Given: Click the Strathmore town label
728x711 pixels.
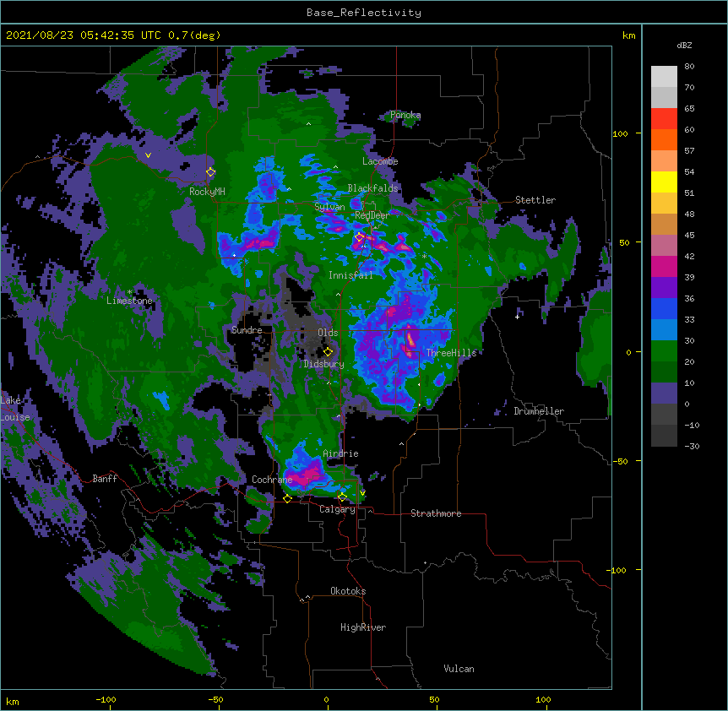Looking at the screenshot, I should [x=436, y=513].
